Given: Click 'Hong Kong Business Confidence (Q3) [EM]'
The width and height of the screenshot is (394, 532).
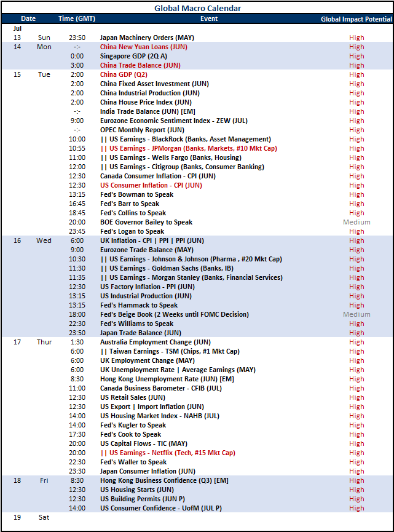Looking at the screenshot, I should (164, 480).
